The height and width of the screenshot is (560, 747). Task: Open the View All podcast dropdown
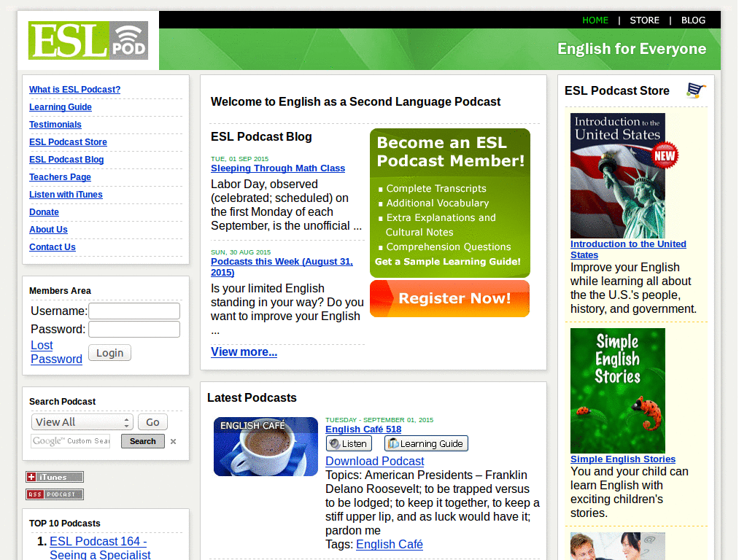click(x=82, y=422)
